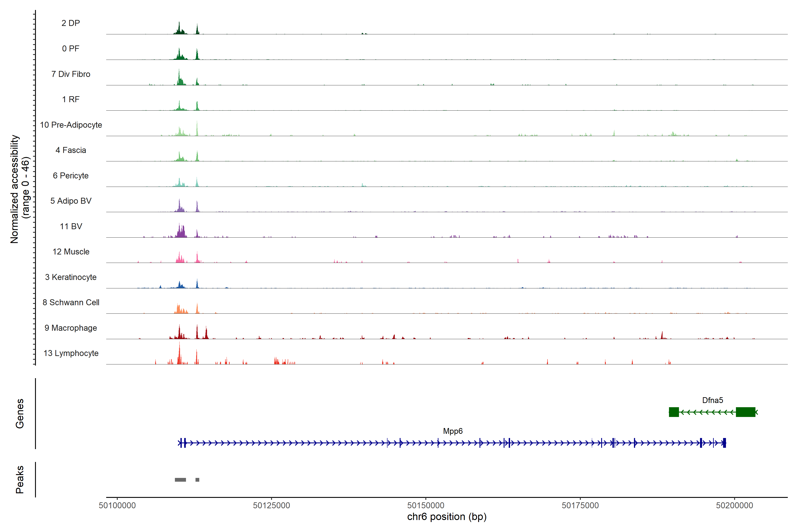Click the Genes panel label

[20, 413]
